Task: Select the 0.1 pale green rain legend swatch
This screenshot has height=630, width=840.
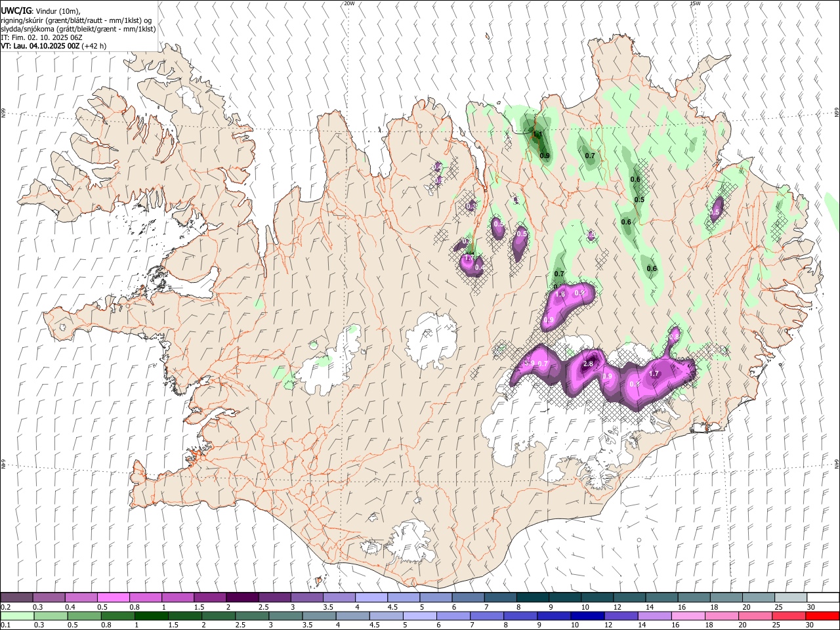Action: 17,616
